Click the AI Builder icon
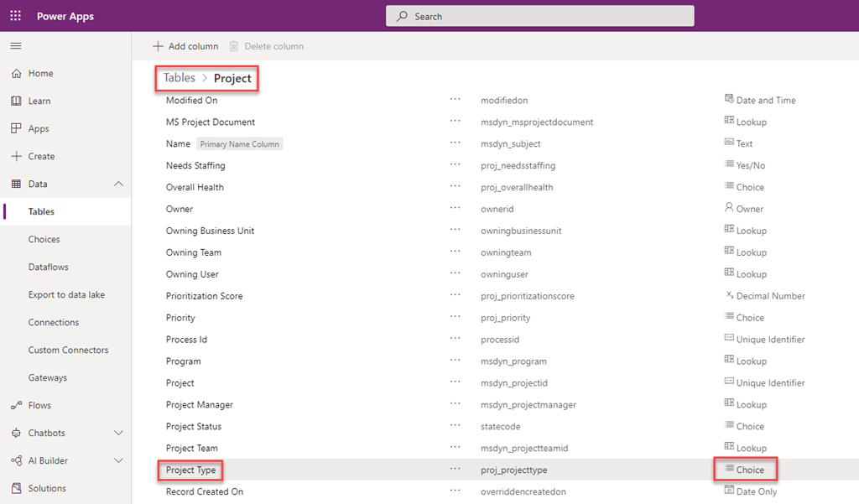The width and height of the screenshot is (859, 504). [16, 461]
